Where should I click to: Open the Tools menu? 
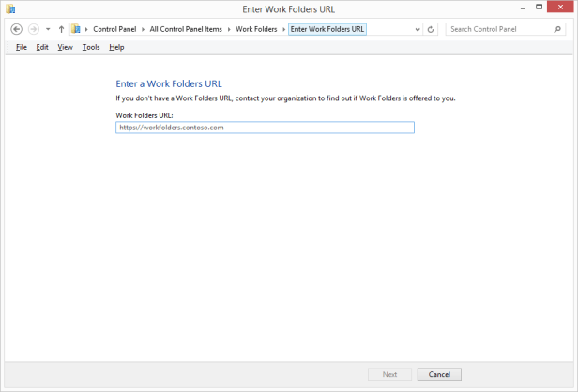[90, 47]
